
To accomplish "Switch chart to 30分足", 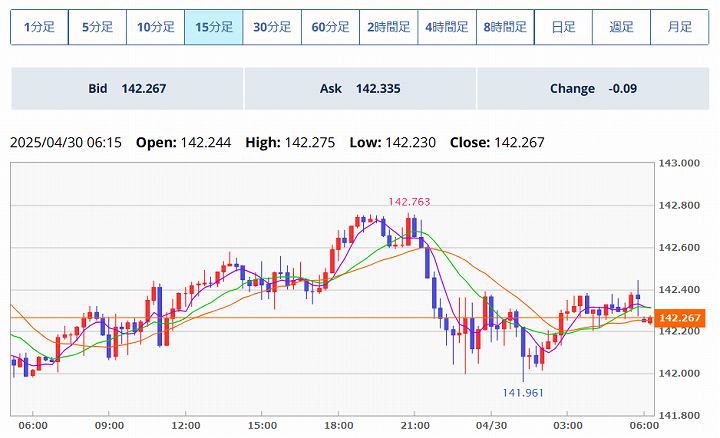I will tap(272, 27).
